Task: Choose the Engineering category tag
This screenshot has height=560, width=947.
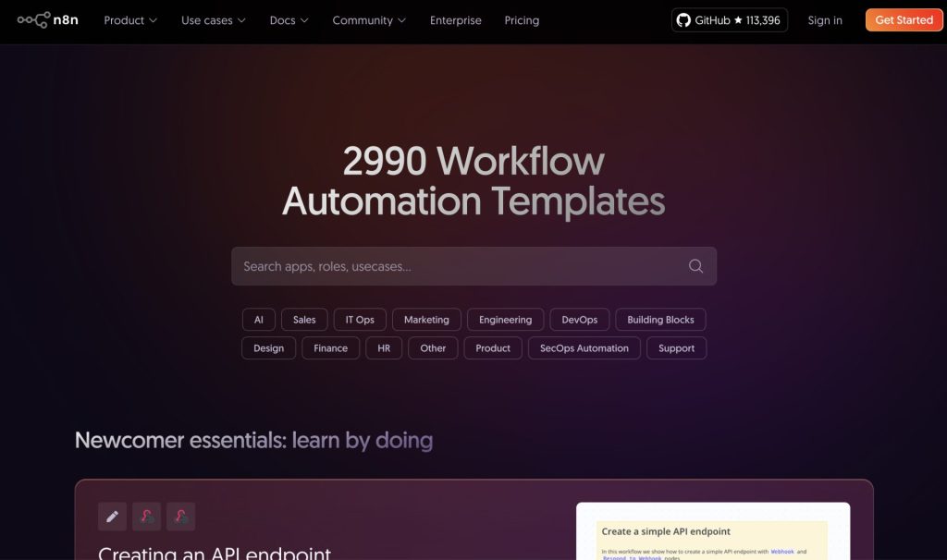Action: (506, 320)
